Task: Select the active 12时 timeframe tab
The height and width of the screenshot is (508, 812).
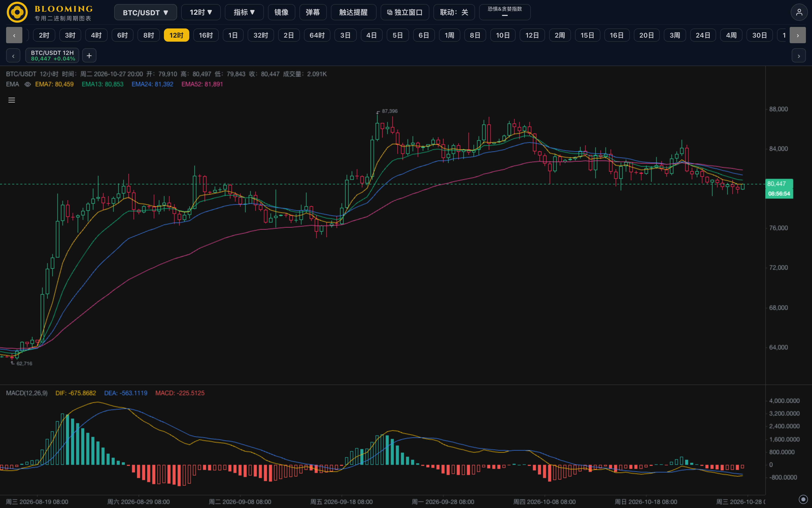Action: tap(177, 35)
